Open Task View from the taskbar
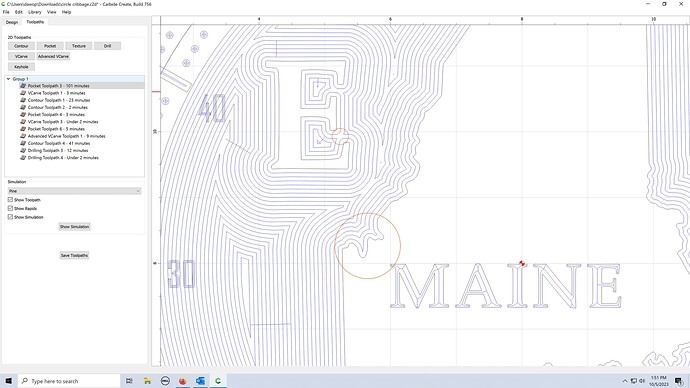The height and width of the screenshot is (388, 690). (129, 381)
